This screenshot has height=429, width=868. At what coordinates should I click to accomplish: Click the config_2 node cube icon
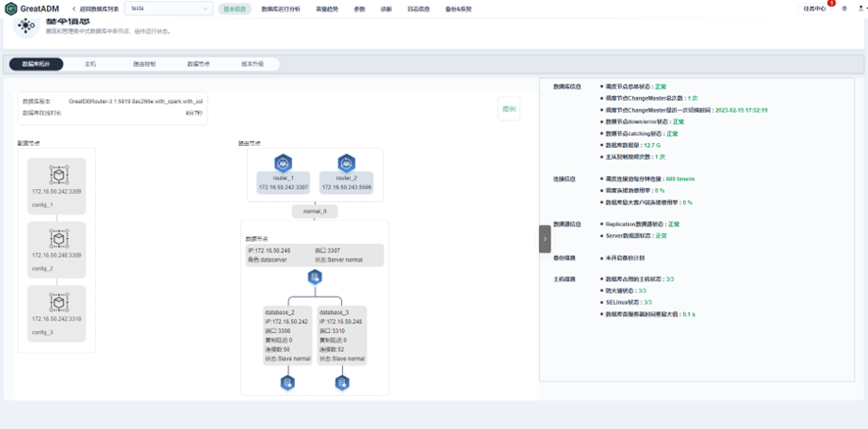58,239
